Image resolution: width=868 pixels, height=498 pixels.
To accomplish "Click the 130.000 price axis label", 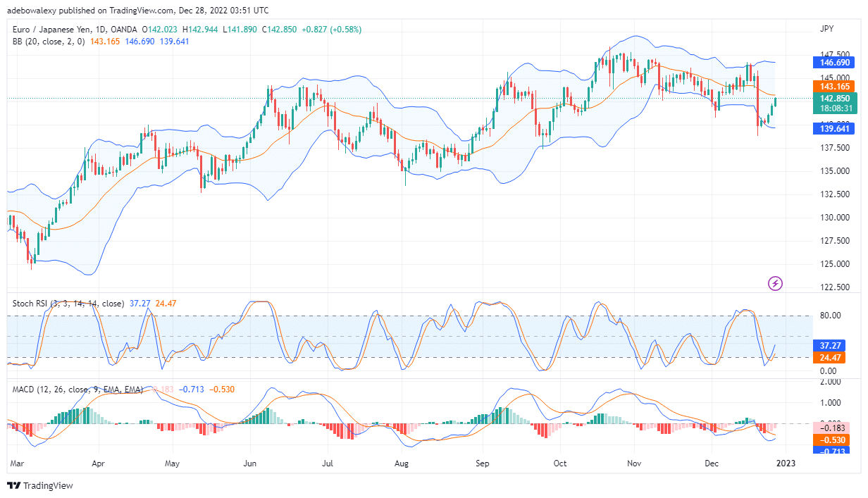I will coord(836,217).
